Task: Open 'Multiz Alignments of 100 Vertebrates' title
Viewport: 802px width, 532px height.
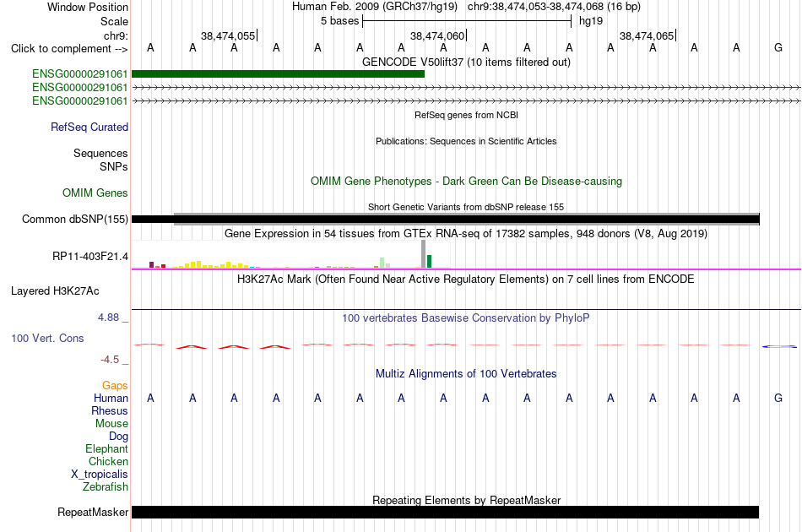Action: click(466, 374)
